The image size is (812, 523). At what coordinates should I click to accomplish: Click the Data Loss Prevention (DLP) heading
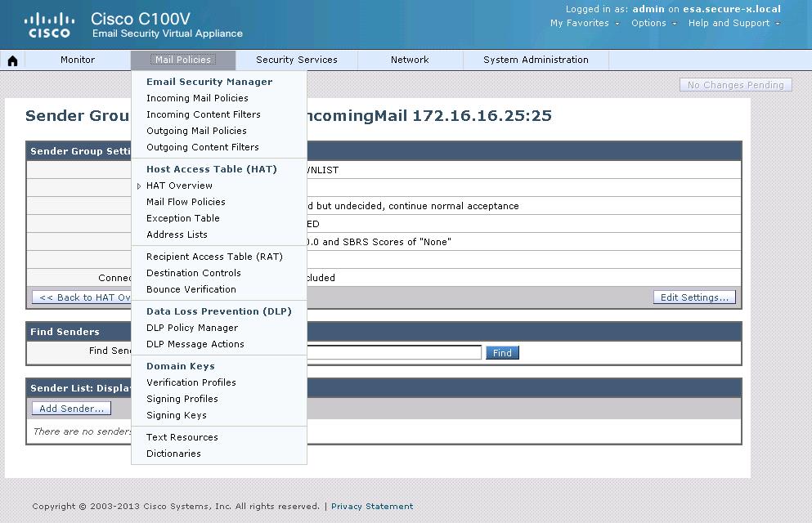[219, 311]
